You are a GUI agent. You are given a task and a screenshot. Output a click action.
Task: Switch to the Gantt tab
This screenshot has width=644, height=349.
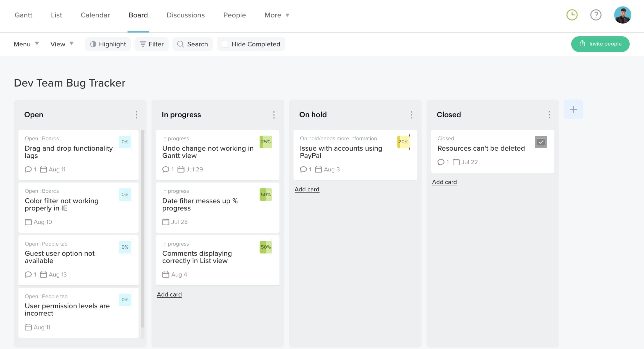pos(23,15)
